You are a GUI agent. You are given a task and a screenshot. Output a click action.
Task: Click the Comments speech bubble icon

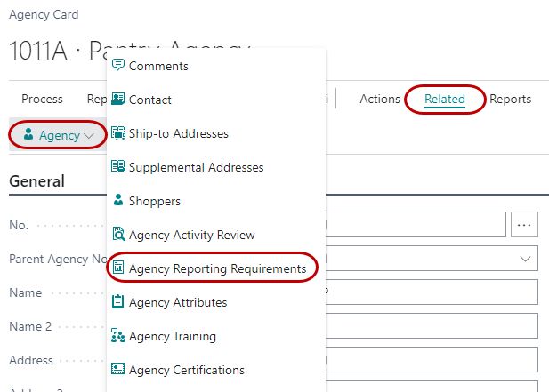pos(117,66)
